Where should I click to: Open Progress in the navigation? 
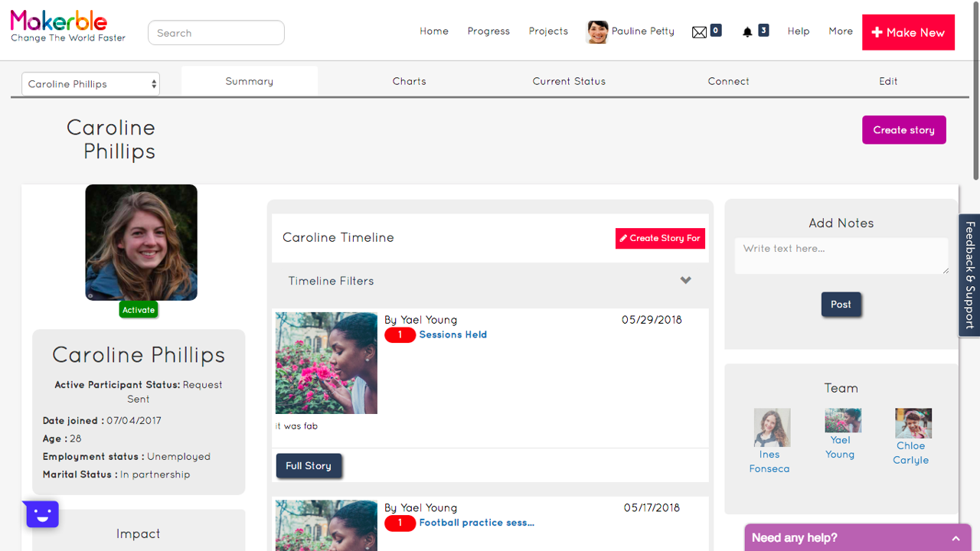click(488, 31)
